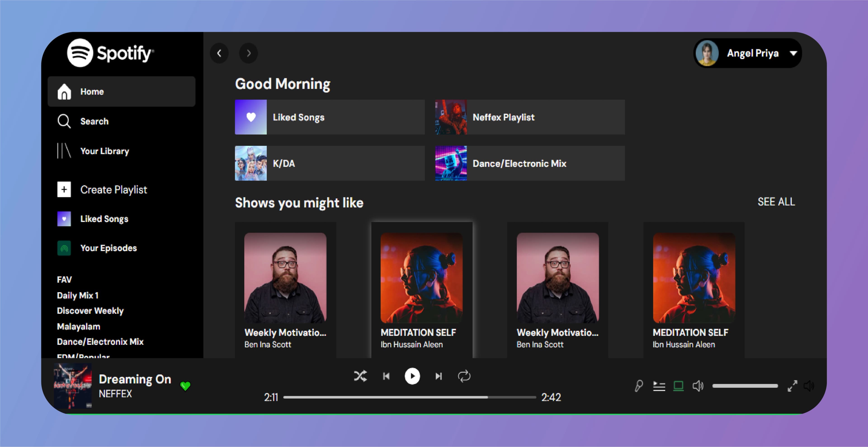868x447 pixels.
Task: Click the Dreaming On song title
Action: [135, 379]
